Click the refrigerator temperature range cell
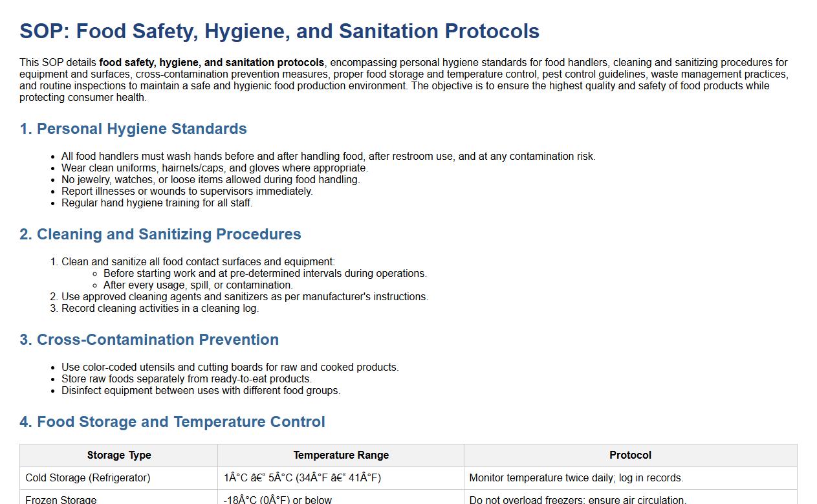This screenshot has height=504, width=817. click(302, 477)
